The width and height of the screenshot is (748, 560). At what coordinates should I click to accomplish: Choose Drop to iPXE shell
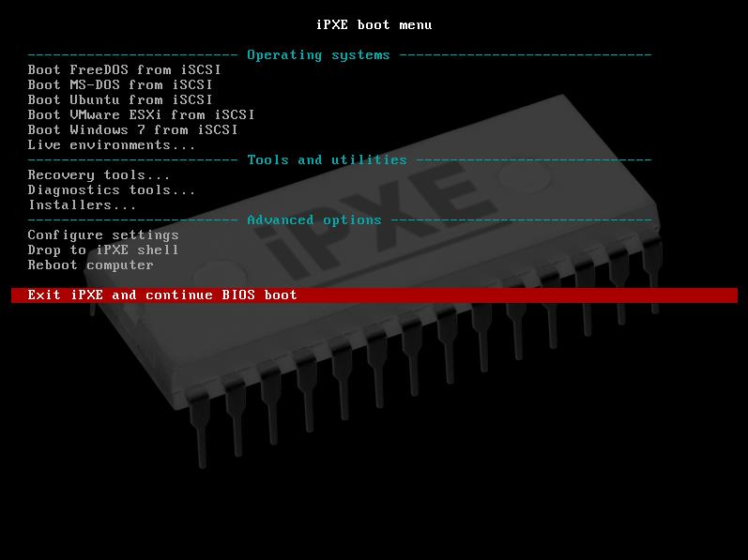point(103,250)
